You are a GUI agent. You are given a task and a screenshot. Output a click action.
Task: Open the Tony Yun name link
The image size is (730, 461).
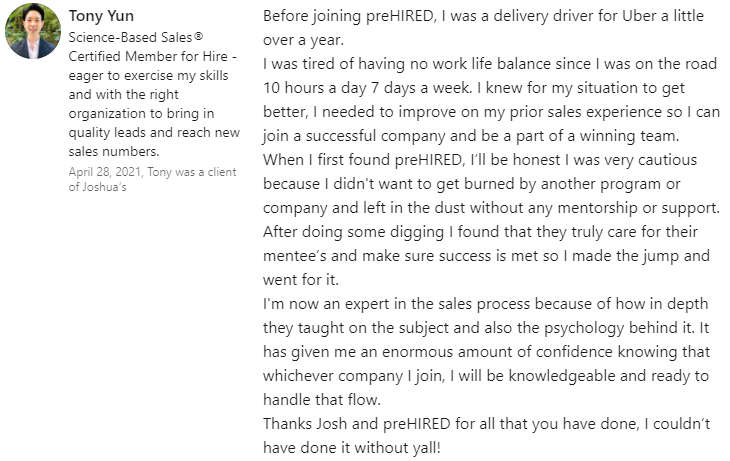101,15
